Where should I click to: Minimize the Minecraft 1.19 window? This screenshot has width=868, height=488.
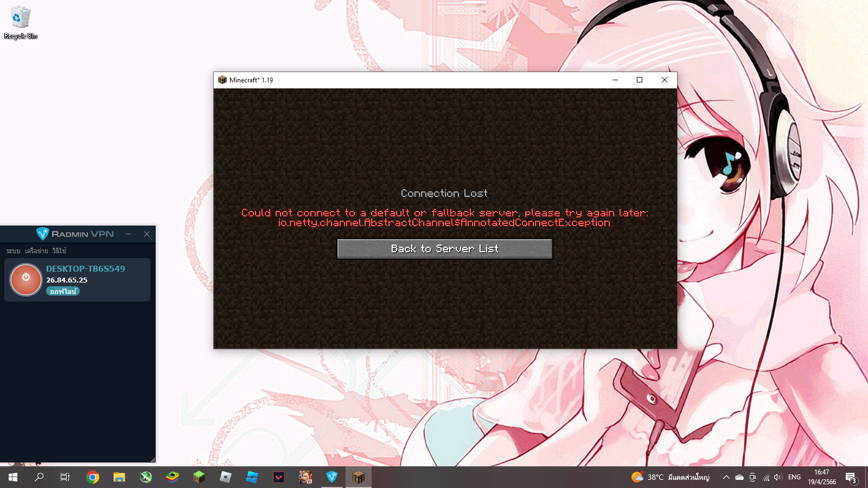tap(615, 80)
